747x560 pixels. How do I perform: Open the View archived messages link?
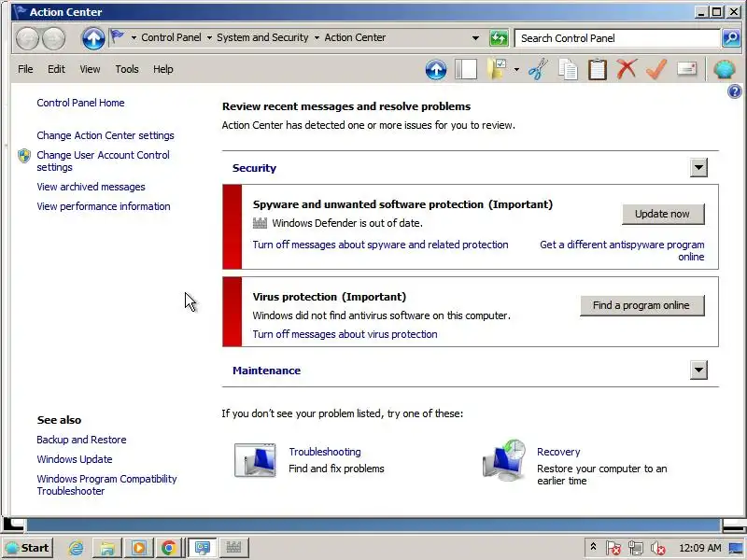click(91, 188)
